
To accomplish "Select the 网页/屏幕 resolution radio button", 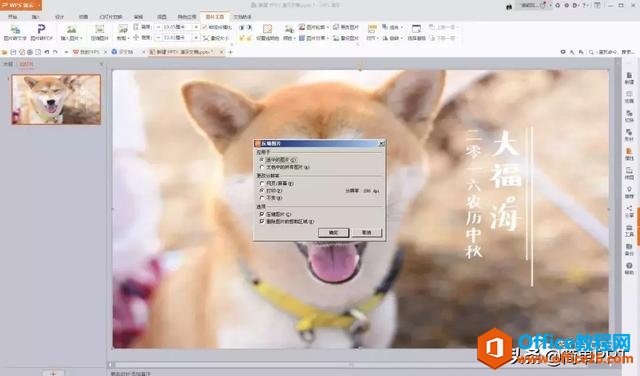I will pyautogui.click(x=262, y=183).
